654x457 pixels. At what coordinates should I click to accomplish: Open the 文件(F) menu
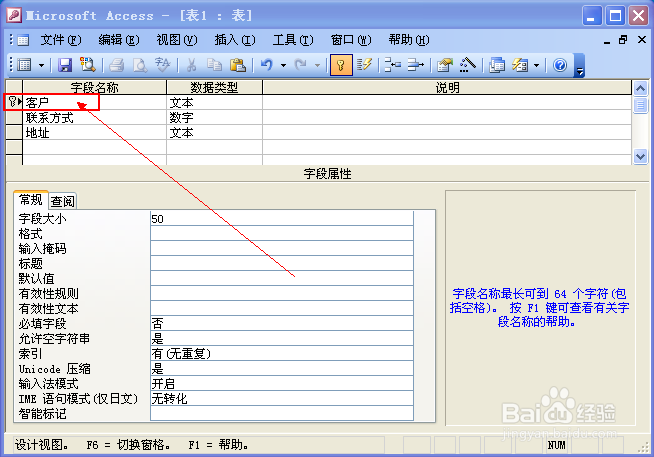(61, 40)
